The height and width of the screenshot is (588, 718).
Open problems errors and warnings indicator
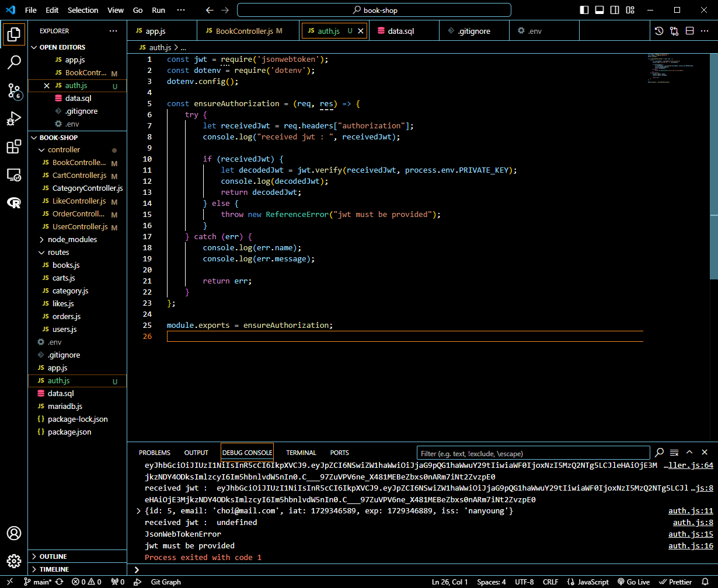(86, 582)
